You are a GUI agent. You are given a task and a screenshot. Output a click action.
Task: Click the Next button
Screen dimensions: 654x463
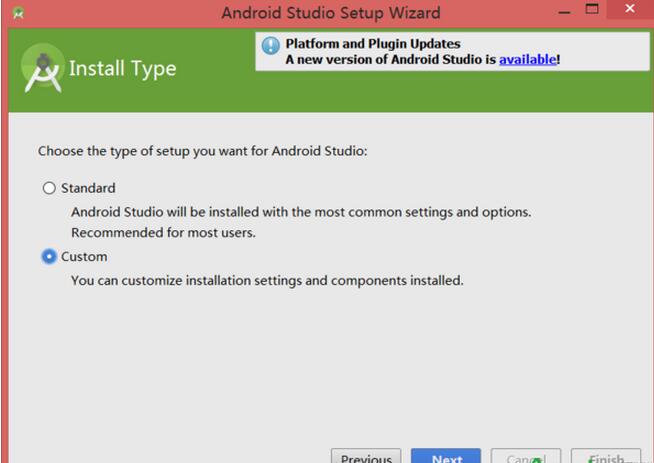coord(446,456)
